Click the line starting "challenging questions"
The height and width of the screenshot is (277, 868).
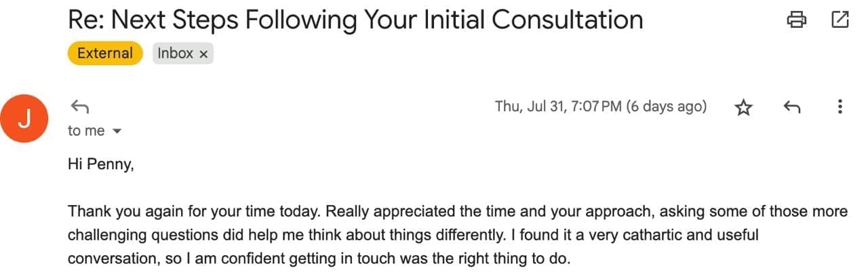pyautogui.click(x=413, y=236)
